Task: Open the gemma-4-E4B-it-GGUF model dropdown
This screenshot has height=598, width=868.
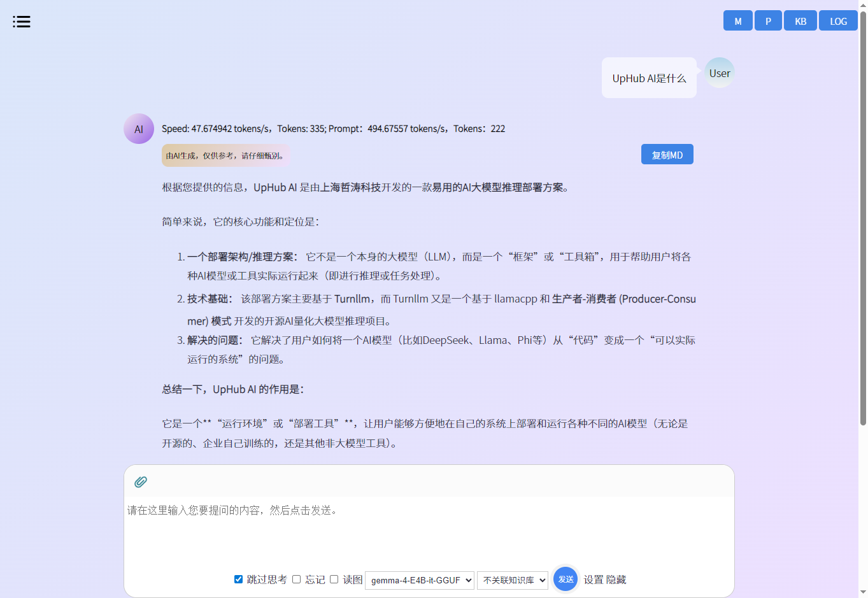Action: click(419, 580)
